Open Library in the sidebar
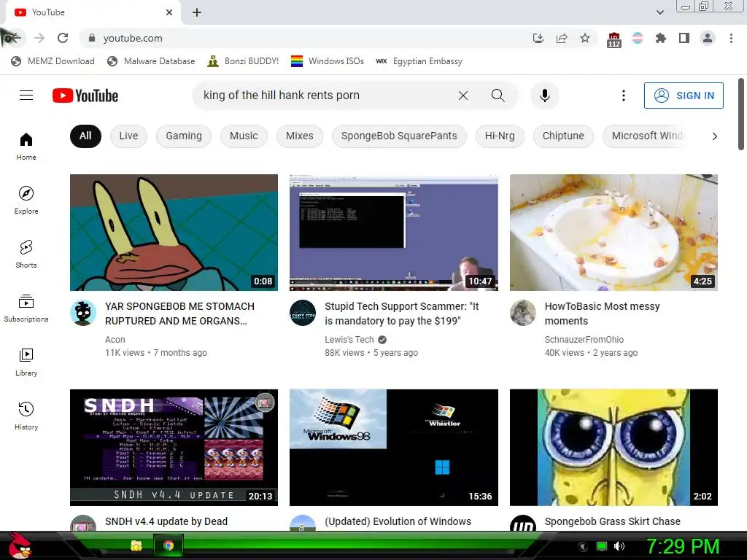 pyautogui.click(x=26, y=362)
